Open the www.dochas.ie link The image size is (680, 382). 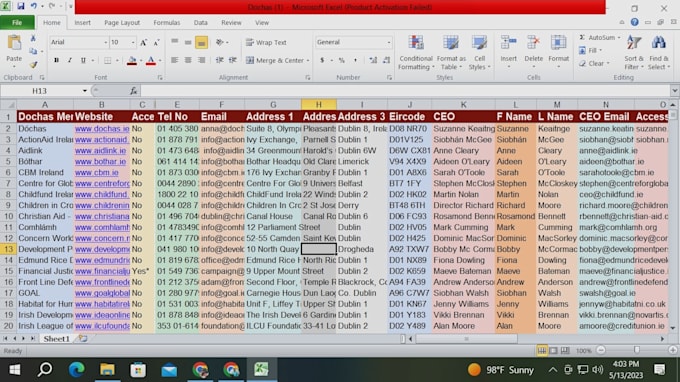point(102,129)
